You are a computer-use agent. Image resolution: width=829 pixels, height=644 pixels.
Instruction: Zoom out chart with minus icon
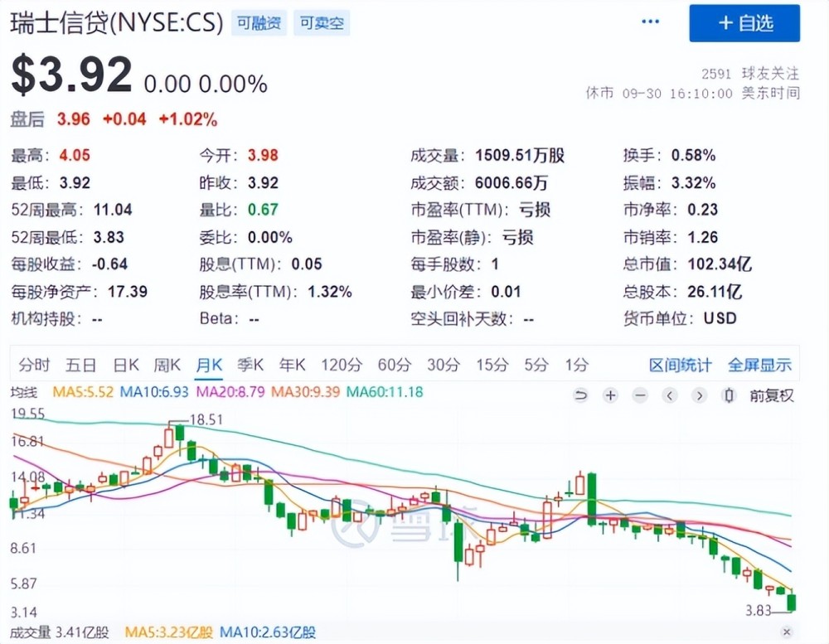(640, 395)
